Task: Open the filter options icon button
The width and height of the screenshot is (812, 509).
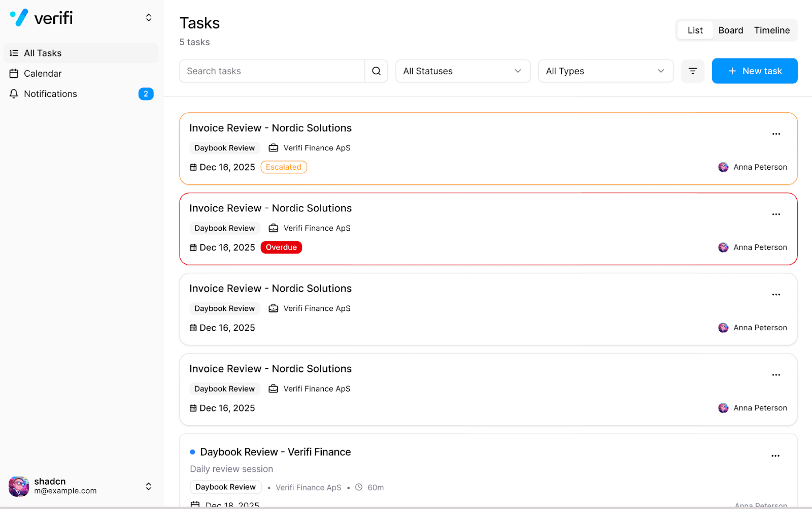Action: click(x=692, y=71)
